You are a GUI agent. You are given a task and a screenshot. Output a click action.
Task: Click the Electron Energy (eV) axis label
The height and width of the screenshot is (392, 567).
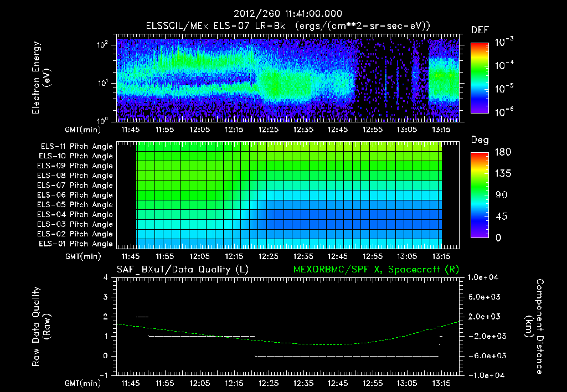coord(41,78)
